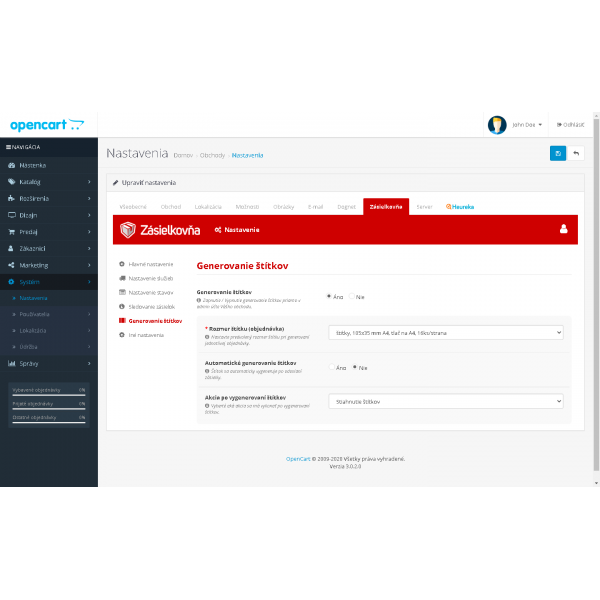This screenshot has height=600, width=600.
Task: Click the blue Save settings icon button
Action: [x=558, y=153]
